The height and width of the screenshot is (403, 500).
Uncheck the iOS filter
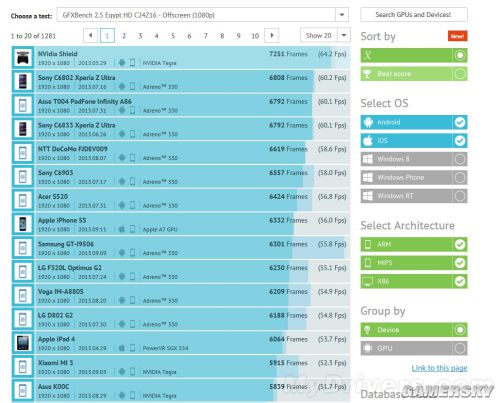pyautogui.click(x=460, y=141)
